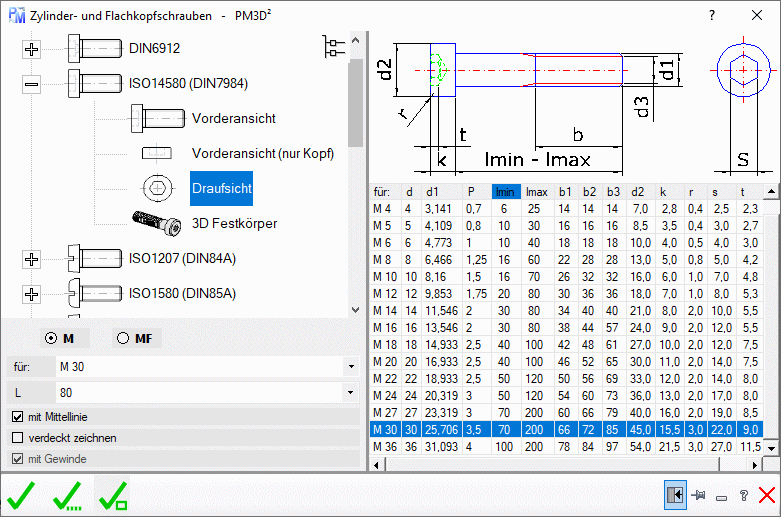The width and height of the screenshot is (781, 517).
Task: Click the lmin column header
Action: click(505, 191)
